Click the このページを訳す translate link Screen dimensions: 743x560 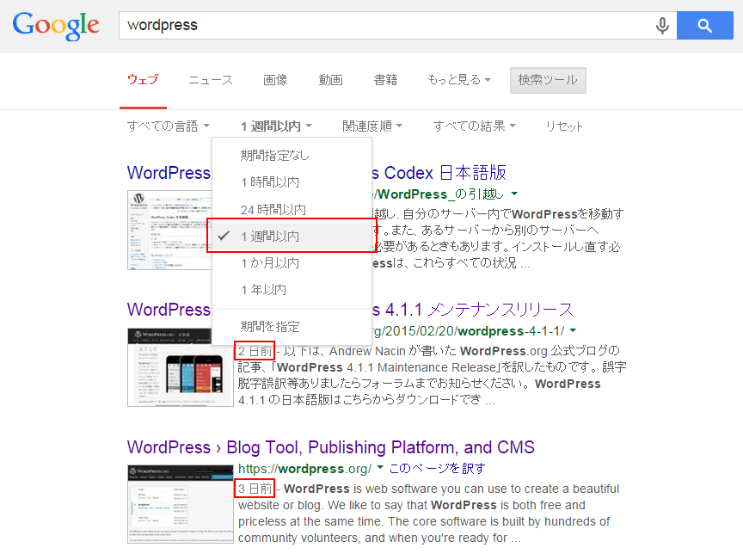click(437, 469)
